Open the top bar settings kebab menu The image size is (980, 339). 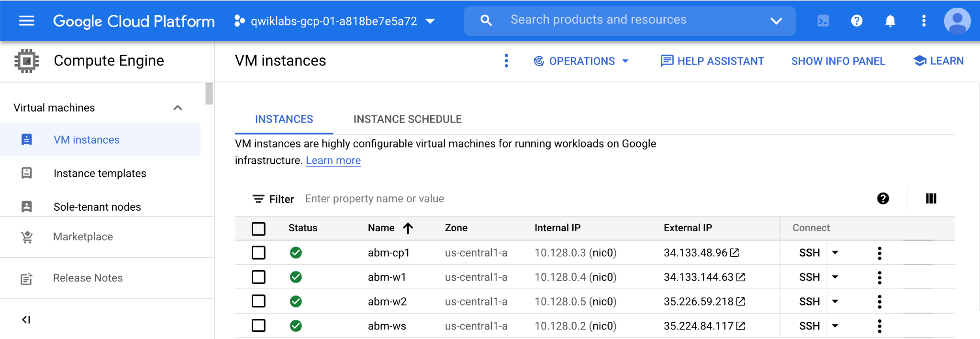(924, 21)
